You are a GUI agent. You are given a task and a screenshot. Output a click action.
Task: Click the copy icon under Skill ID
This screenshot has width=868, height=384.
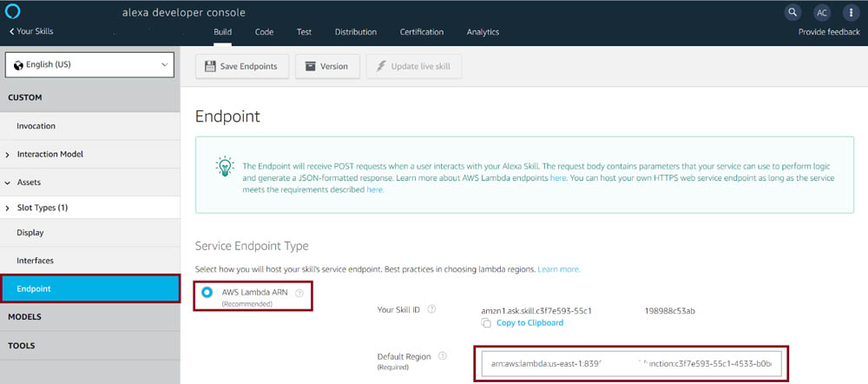[486, 322]
